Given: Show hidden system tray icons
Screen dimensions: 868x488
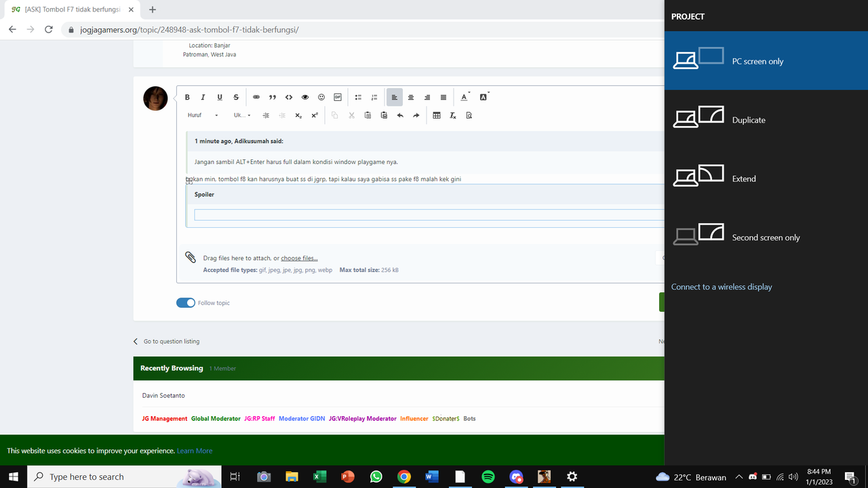Looking at the screenshot, I should [739, 477].
